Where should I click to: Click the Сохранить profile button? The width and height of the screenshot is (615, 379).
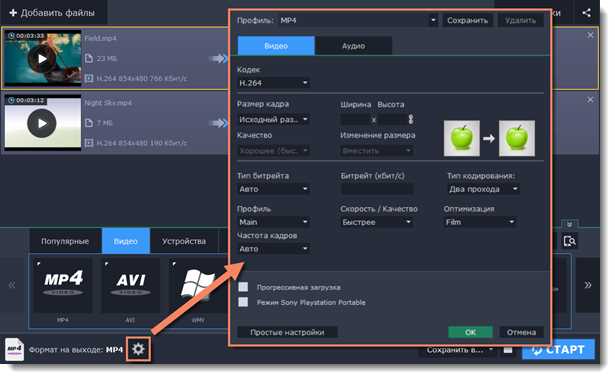(x=467, y=20)
